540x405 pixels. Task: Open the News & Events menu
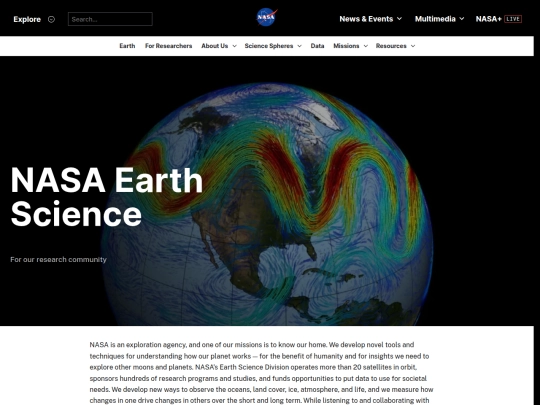[x=366, y=19]
